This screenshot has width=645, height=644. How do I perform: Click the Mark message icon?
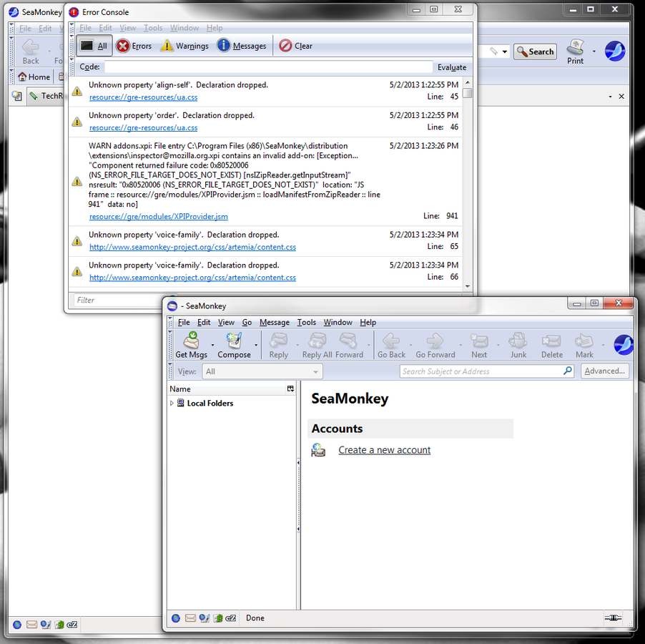pos(584,341)
